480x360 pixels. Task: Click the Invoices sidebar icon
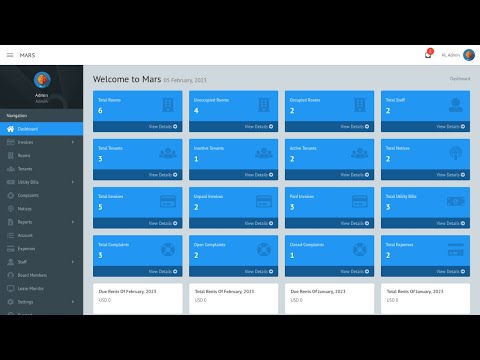[11, 142]
